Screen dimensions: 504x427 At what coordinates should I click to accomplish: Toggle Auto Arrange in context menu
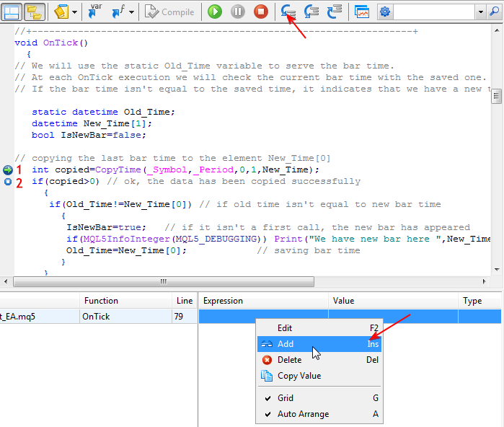[x=319, y=414]
